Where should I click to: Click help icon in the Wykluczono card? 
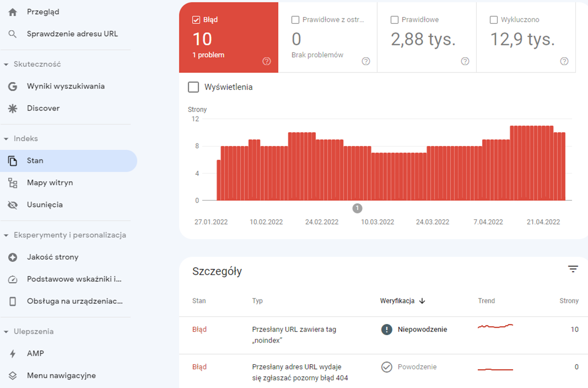564,61
